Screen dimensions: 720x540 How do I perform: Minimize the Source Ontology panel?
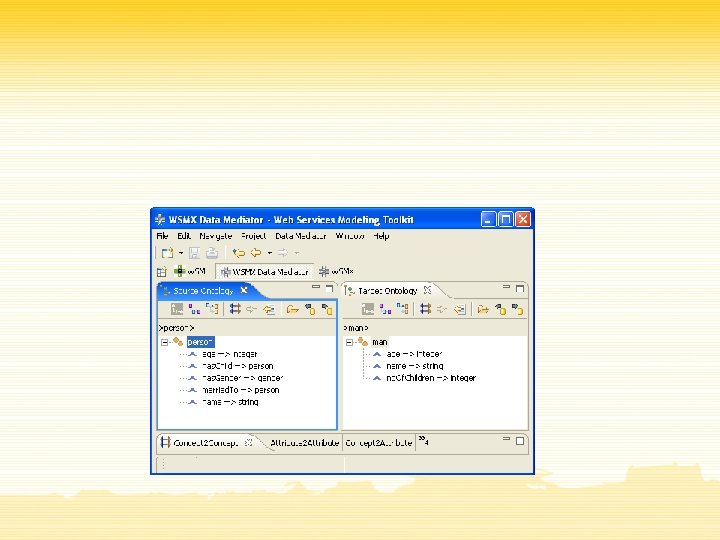(316, 287)
